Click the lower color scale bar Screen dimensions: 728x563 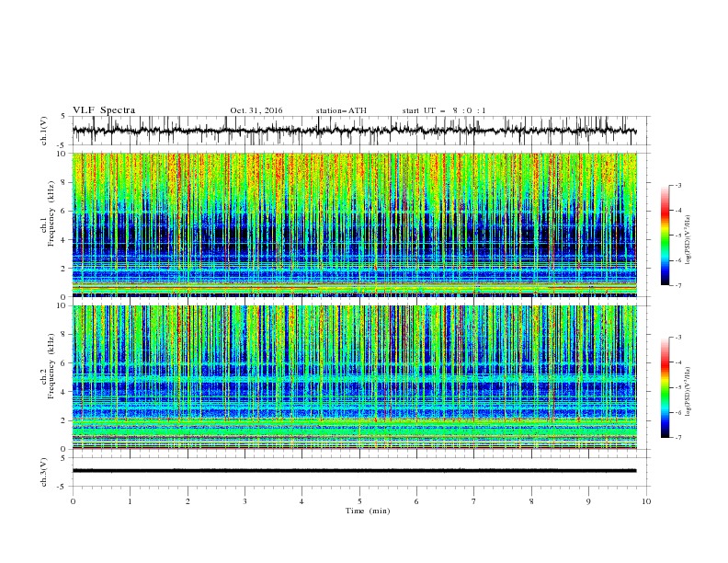tap(665, 387)
